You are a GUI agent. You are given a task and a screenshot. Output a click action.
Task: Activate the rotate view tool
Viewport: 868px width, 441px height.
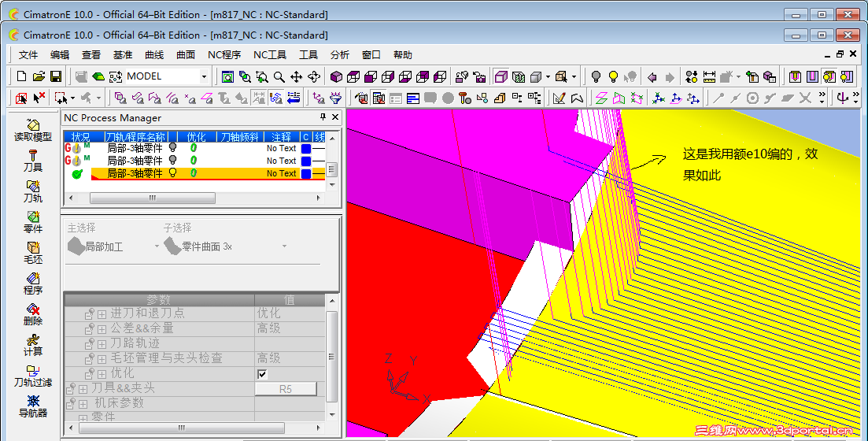point(314,76)
